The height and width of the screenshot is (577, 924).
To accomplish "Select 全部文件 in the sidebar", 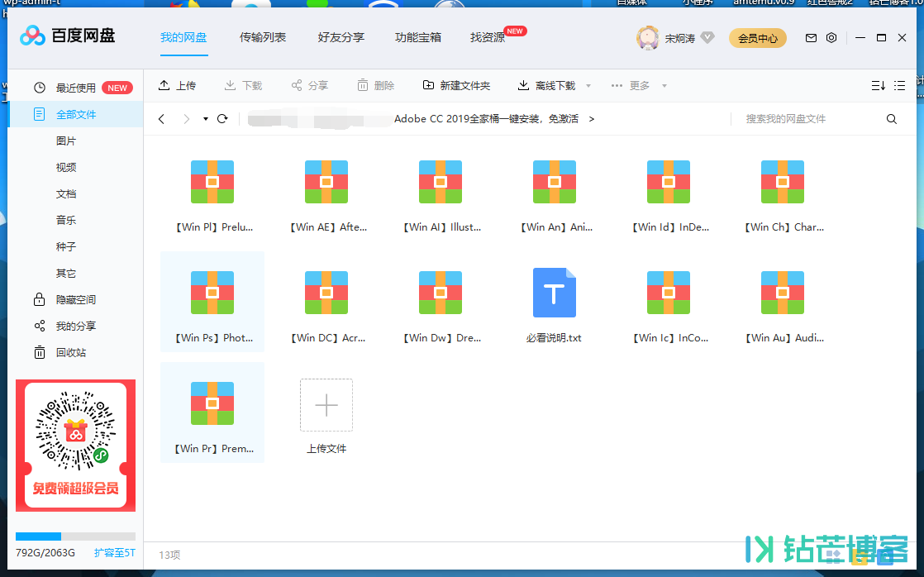I will 75,114.
